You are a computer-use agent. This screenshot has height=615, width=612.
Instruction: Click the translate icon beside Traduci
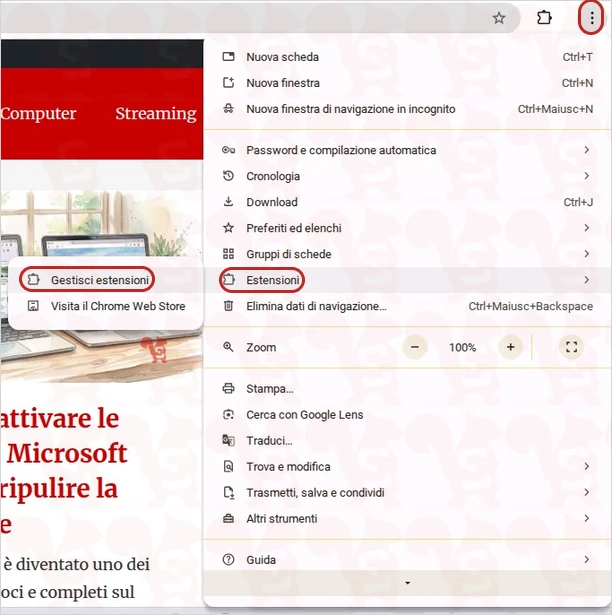[x=228, y=440]
